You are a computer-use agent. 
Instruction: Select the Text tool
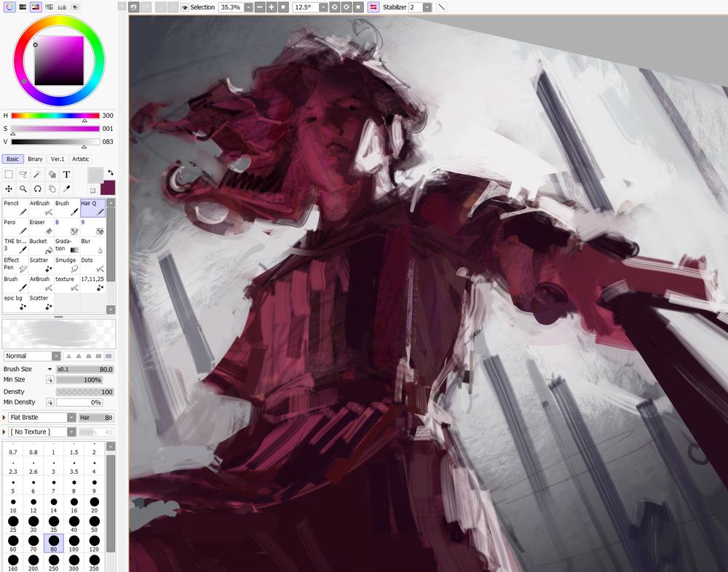pyautogui.click(x=66, y=175)
